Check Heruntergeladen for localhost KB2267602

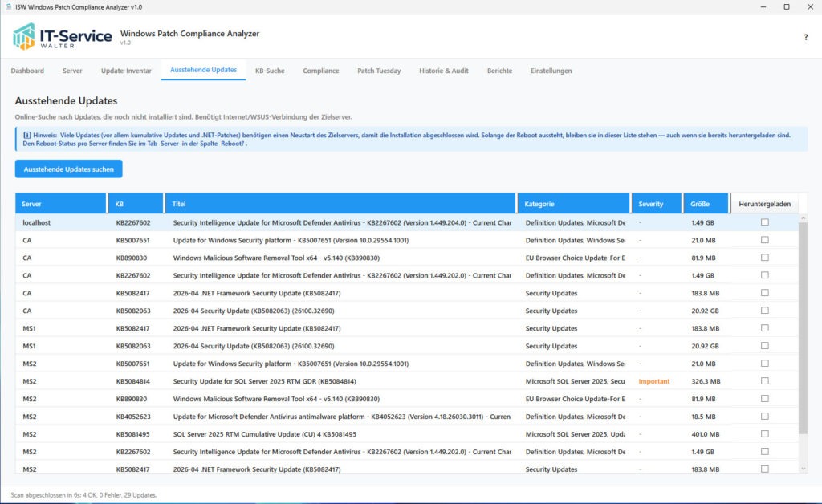(x=764, y=222)
